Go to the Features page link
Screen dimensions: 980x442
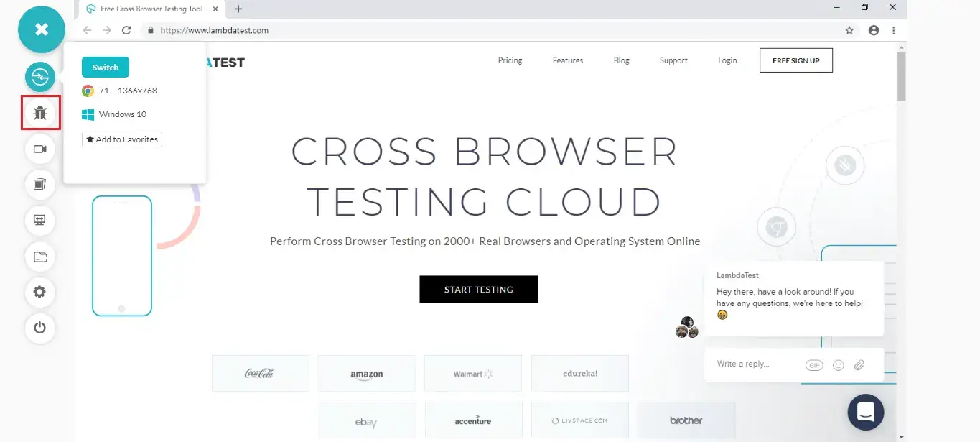point(567,60)
